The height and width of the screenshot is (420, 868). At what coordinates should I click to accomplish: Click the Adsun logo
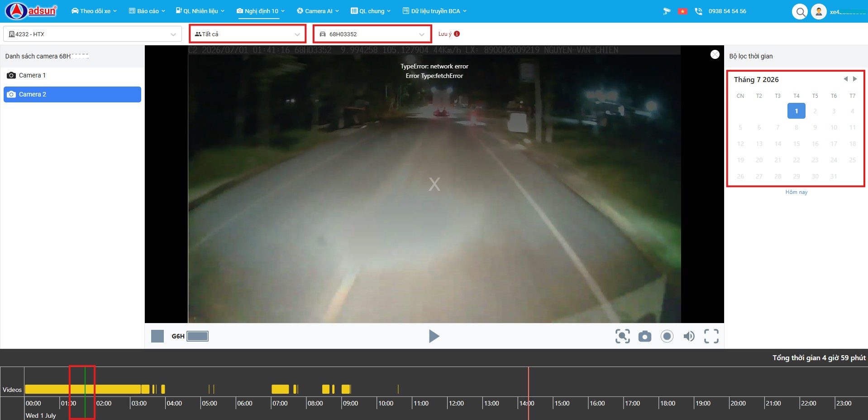coord(31,11)
